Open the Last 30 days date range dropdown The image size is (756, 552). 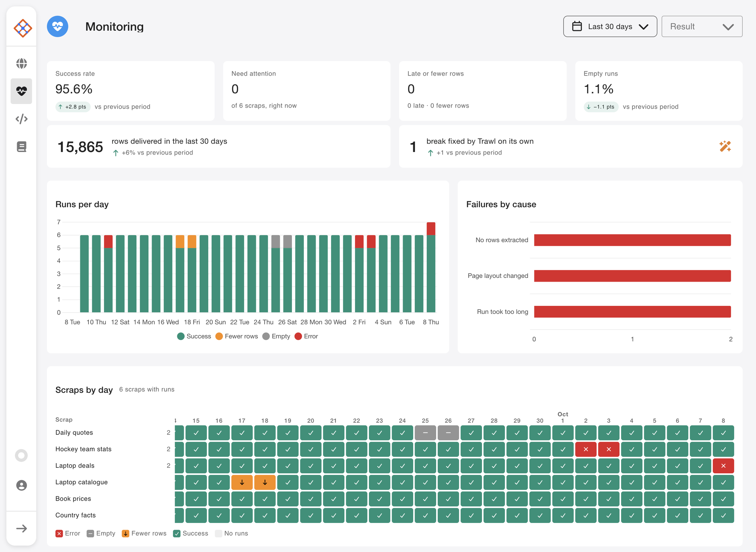[x=610, y=26]
